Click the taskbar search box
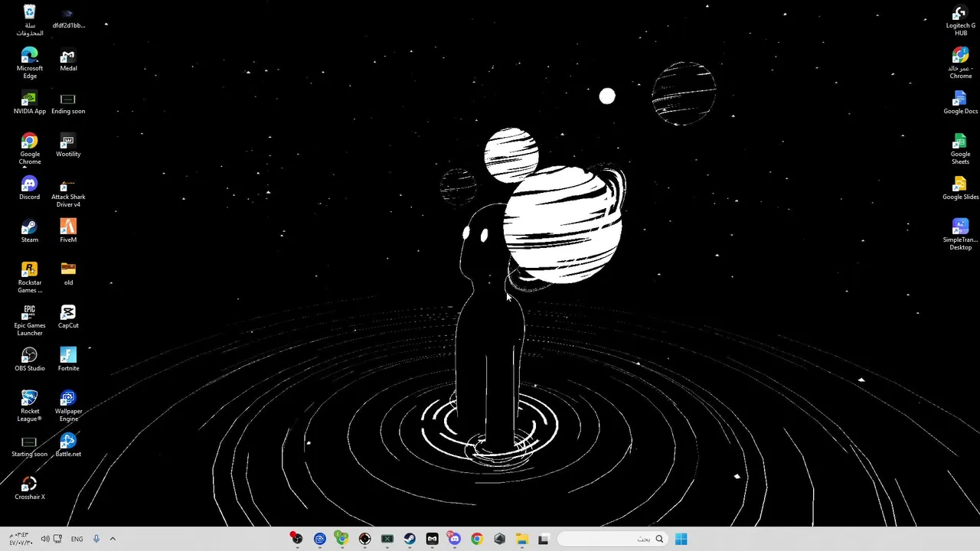 coord(612,539)
